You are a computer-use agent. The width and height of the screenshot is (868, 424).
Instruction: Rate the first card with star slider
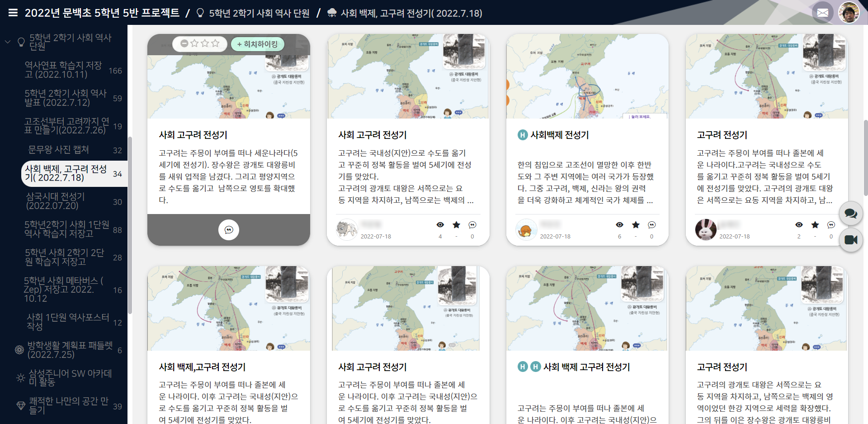point(204,44)
